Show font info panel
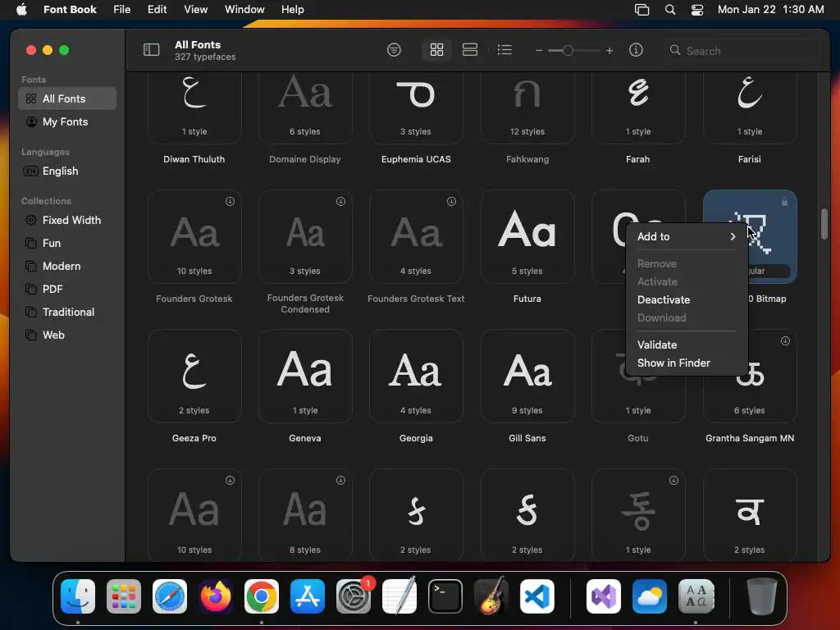Screen dimensions: 840x630 point(636,50)
